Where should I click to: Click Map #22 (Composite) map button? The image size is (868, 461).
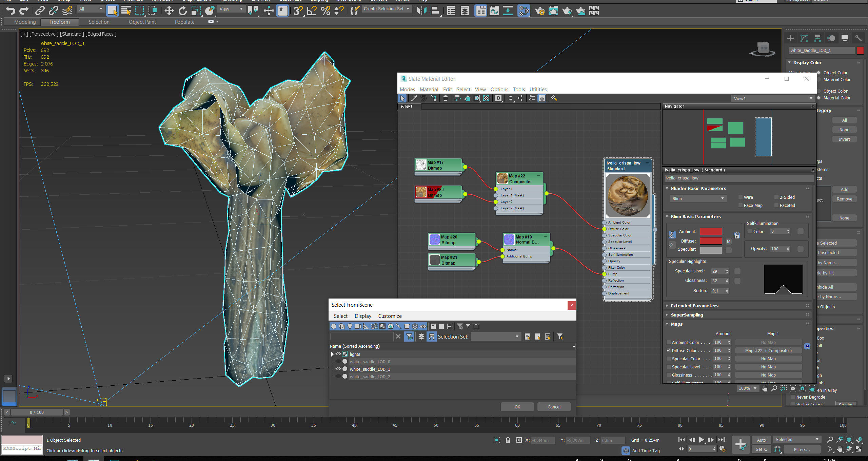768,350
